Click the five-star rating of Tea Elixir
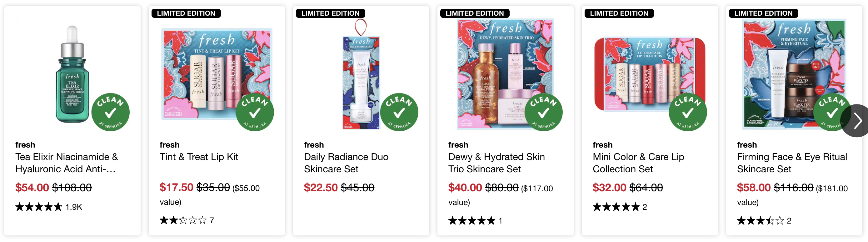Image resolution: width=868 pixels, height=242 pixels. pos(39,207)
